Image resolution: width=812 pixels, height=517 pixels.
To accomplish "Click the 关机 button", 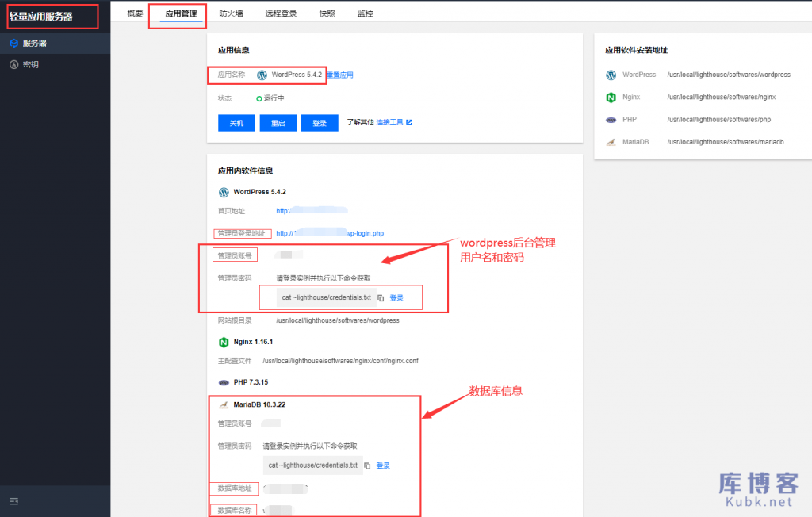I will click(236, 123).
